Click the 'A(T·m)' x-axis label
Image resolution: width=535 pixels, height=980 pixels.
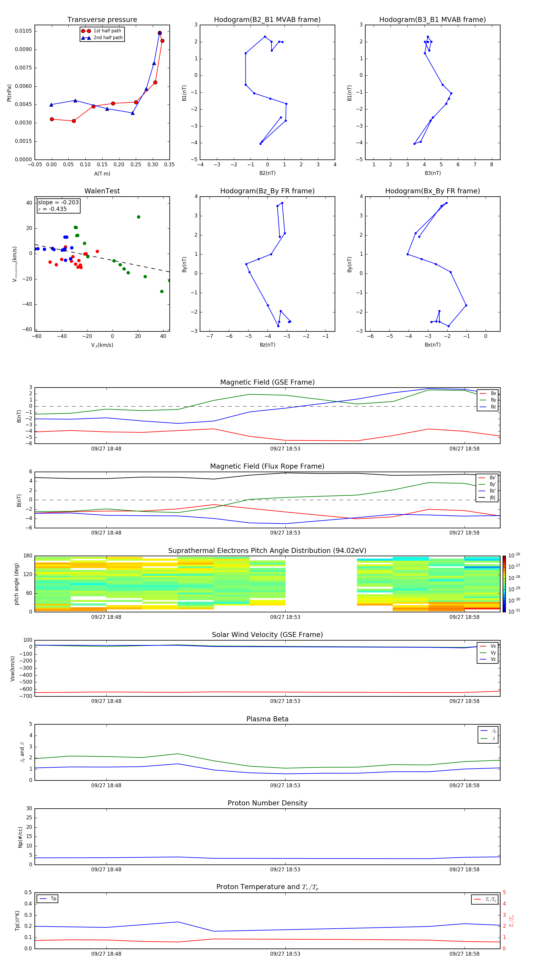pos(102,174)
